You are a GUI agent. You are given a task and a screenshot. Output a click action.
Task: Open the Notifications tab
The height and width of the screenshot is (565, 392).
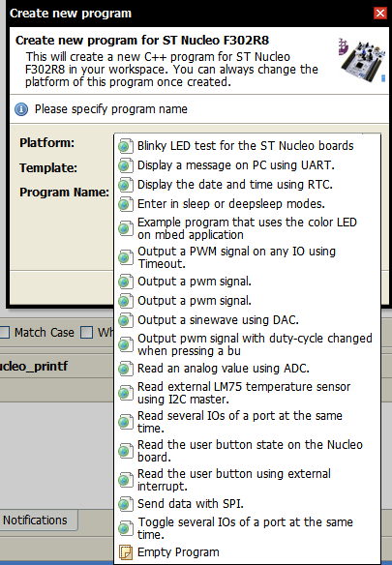tap(36, 520)
